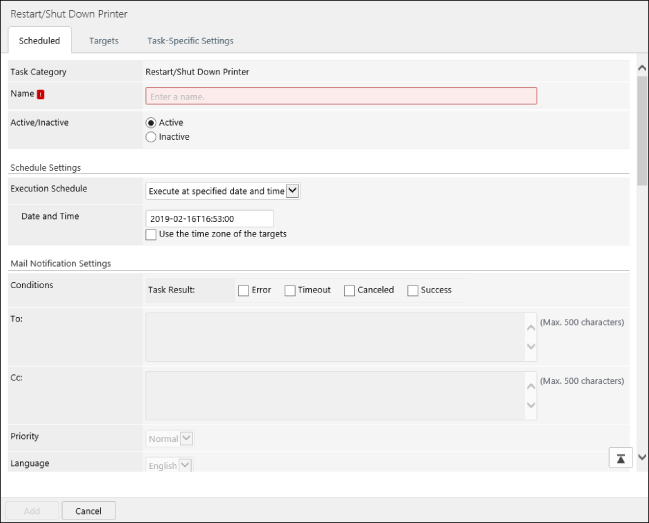This screenshot has height=523, width=649.
Task: Check the Timeout task result checkbox
Action: pyautogui.click(x=290, y=290)
